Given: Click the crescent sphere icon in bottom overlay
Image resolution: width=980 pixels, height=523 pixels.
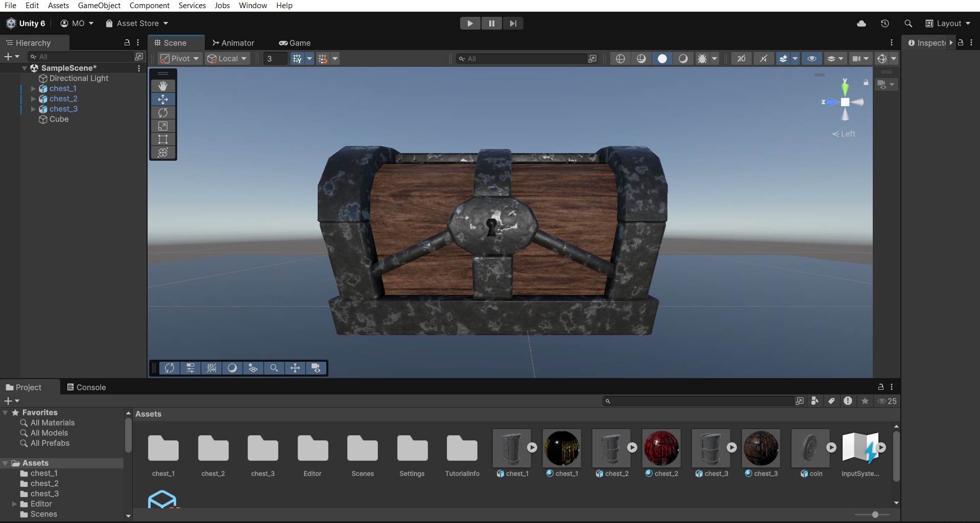Looking at the screenshot, I should click(x=232, y=368).
